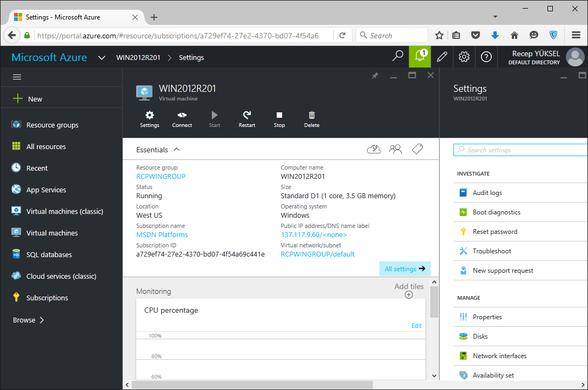Open the help question mark icon

[486, 57]
